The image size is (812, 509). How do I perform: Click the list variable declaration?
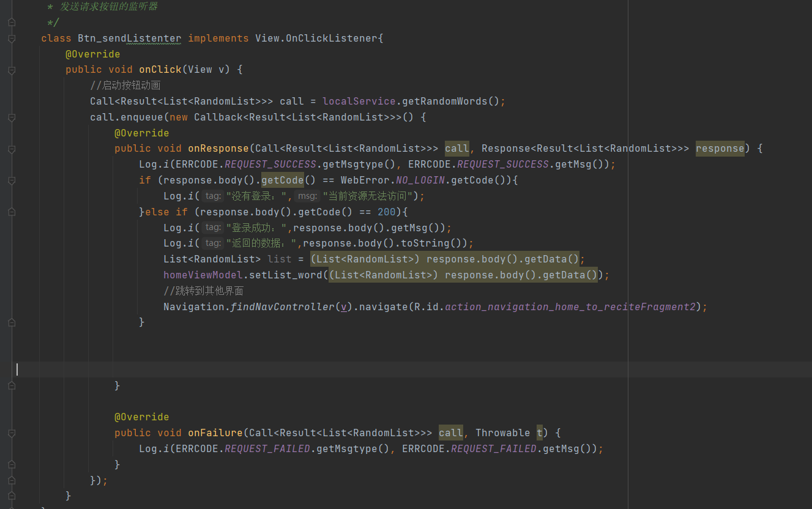(x=280, y=259)
